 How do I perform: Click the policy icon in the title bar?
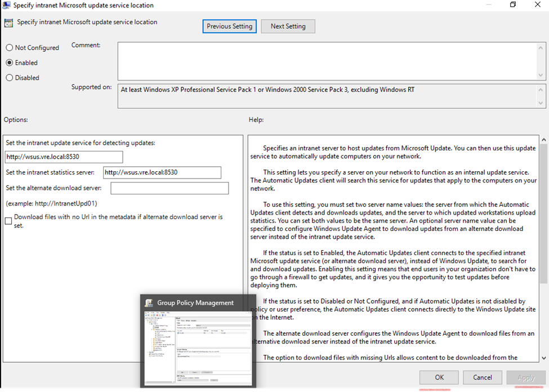[6, 5]
